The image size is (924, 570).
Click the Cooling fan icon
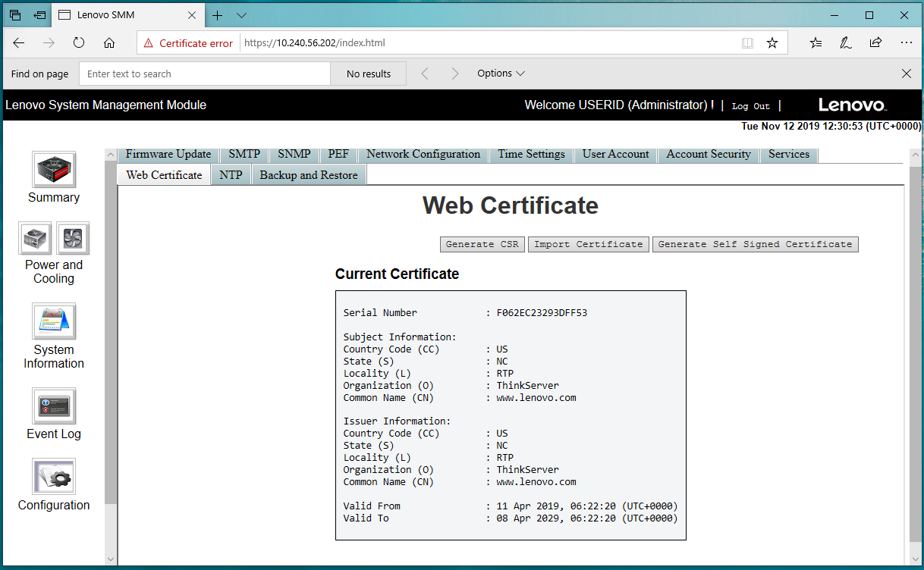pyautogui.click(x=73, y=239)
